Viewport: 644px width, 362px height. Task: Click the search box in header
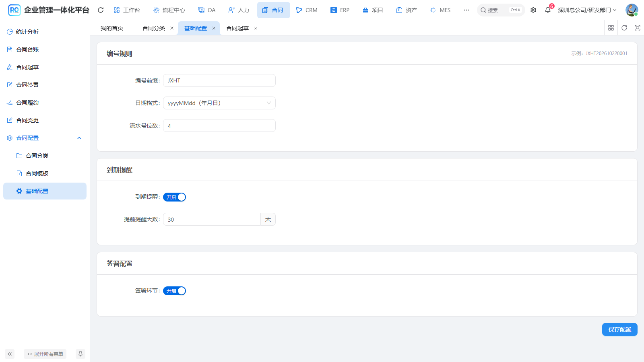[x=501, y=10]
